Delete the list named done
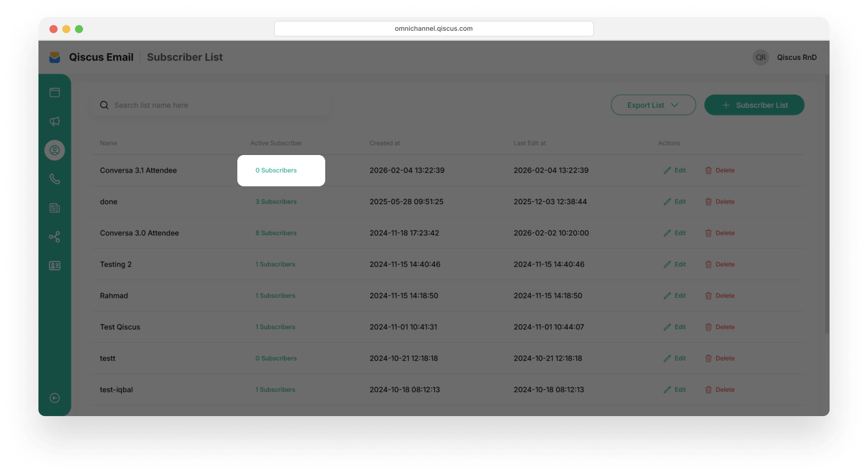 coord(720,202)
